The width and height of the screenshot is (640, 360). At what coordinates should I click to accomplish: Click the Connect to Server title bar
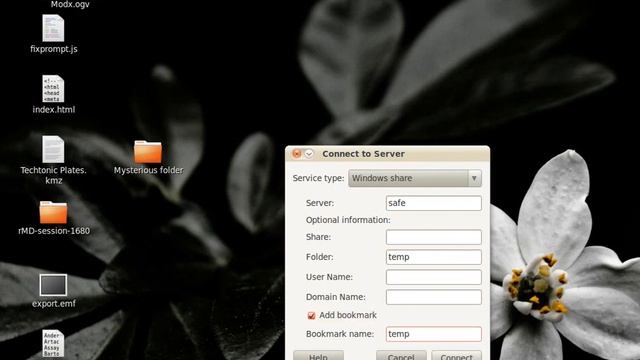click(x=387, y=154)
